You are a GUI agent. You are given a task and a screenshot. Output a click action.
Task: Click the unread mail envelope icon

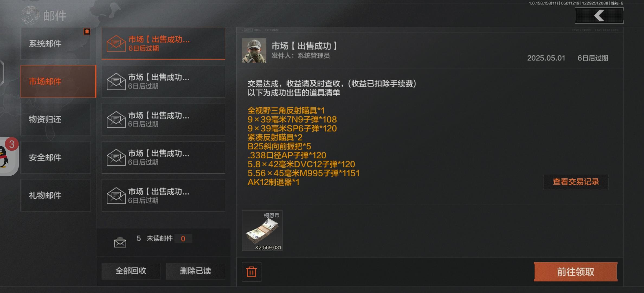pos(120,242)
